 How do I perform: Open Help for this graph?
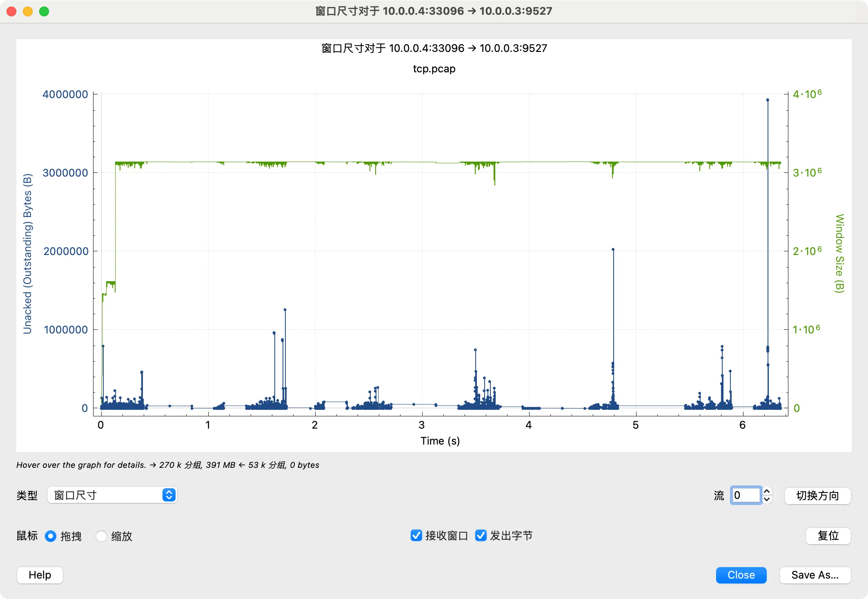pyautogui.click(x=40, y=575)
